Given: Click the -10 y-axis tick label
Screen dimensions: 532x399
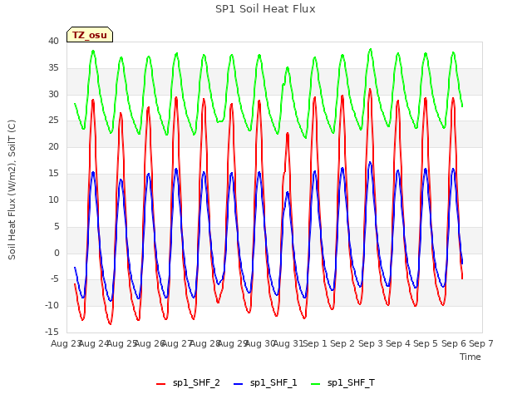Looking at the screenshot, I should [52, 306].
